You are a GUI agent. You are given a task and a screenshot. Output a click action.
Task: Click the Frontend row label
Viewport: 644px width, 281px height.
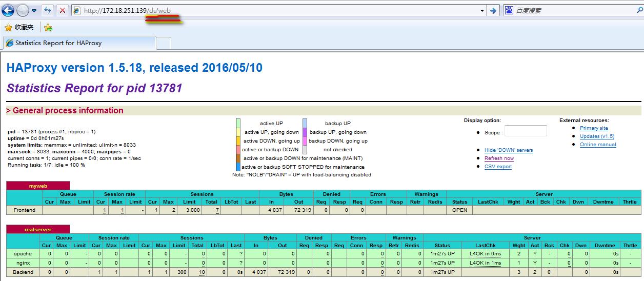(25, 210)
